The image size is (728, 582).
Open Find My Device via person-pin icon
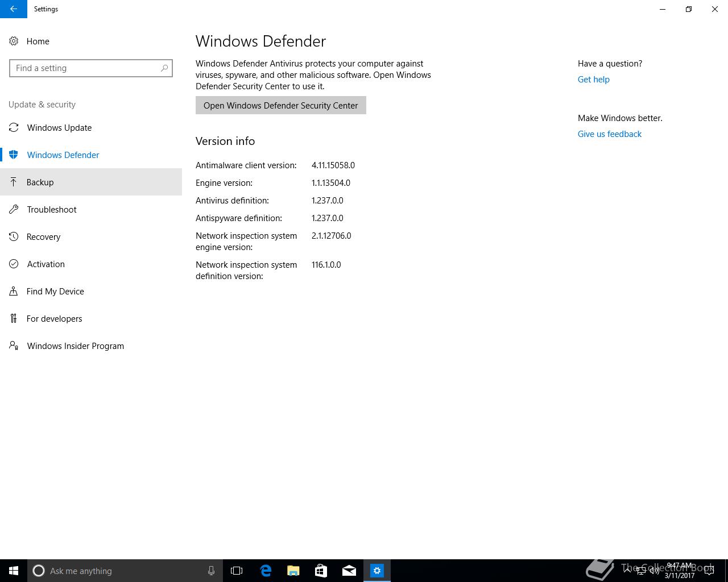(14, 292)
